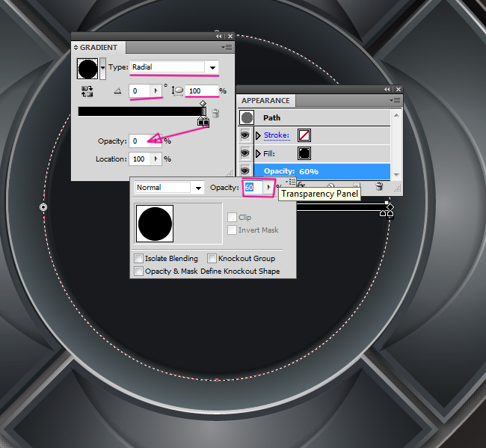Click the gradient Location input field
Viewport: 486px width, 448px height.
[x=140, y=159]
